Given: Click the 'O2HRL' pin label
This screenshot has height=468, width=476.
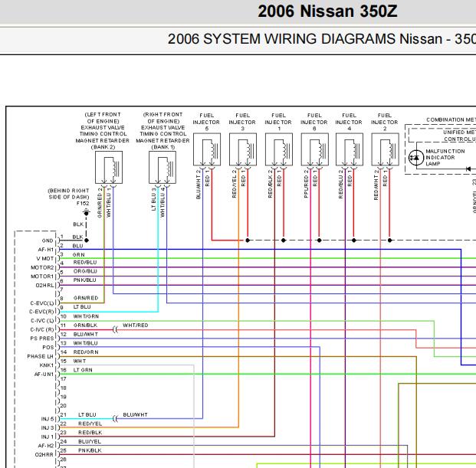Looking at the screenshot, I should tap(44, 286).
